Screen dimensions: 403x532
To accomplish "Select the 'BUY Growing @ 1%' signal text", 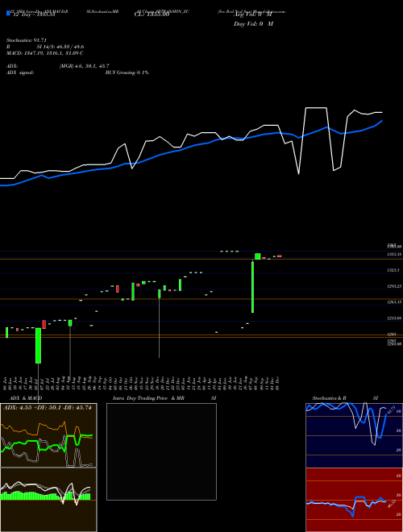I will pos(127,73).
